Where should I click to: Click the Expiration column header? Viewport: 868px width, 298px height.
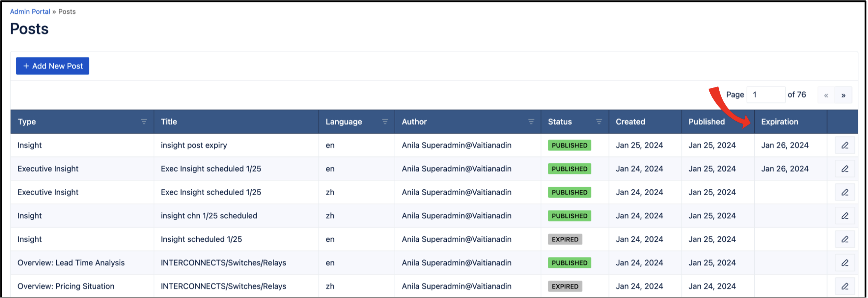(x=779, y=122)
